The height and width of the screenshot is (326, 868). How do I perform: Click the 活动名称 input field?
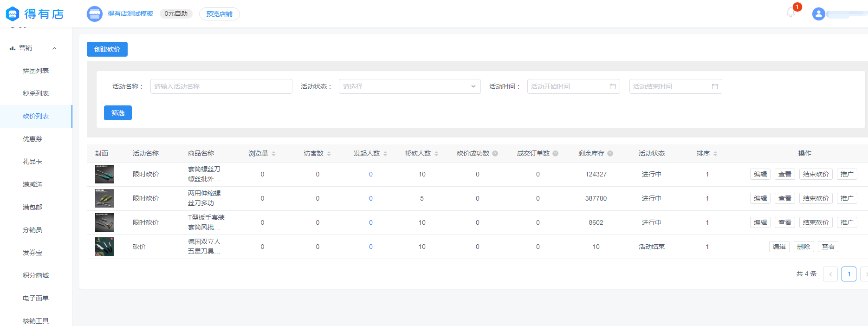[221, 86]
